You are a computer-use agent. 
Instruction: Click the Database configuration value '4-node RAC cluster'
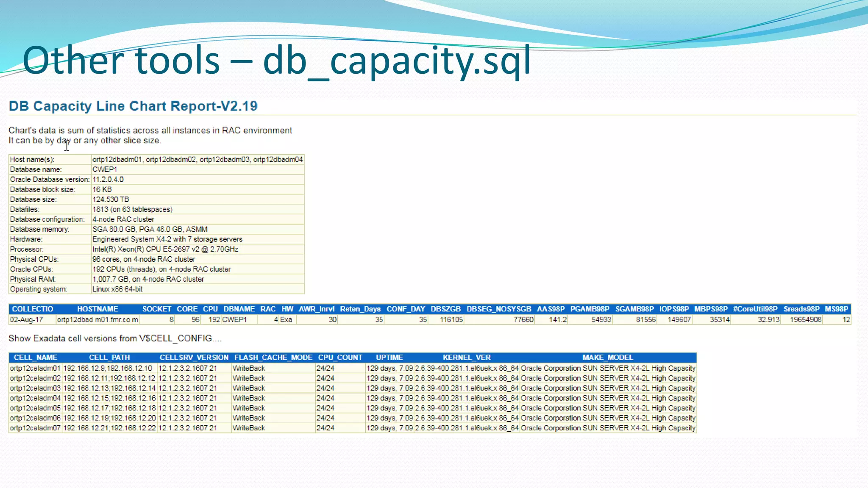pyautogui.click(x=123, y=219)
